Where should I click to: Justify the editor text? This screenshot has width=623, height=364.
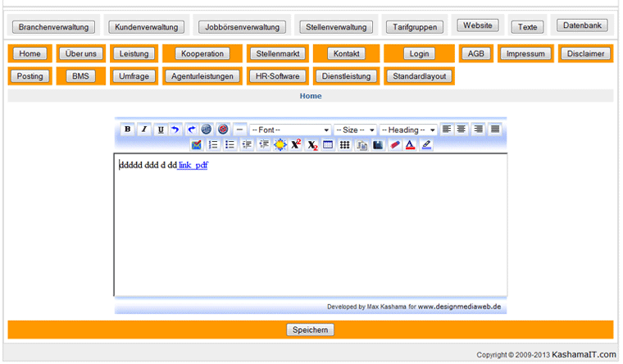coord(495,130)
